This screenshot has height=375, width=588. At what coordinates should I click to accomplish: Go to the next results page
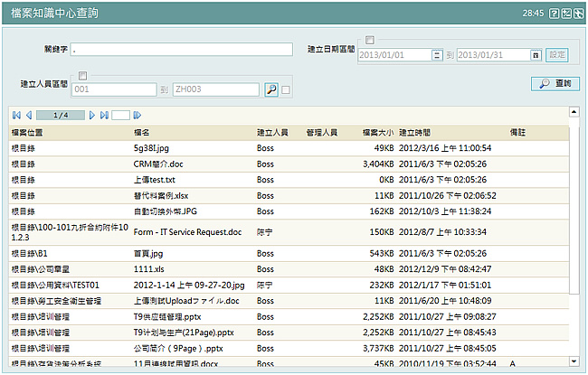click(92, 116)
